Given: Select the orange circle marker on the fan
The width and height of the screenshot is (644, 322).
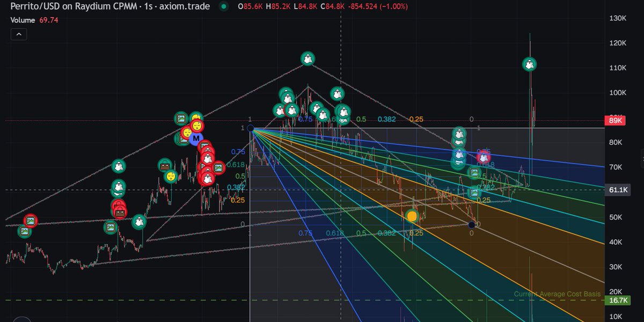Looking at the screenshot, I should coord(412,215).
